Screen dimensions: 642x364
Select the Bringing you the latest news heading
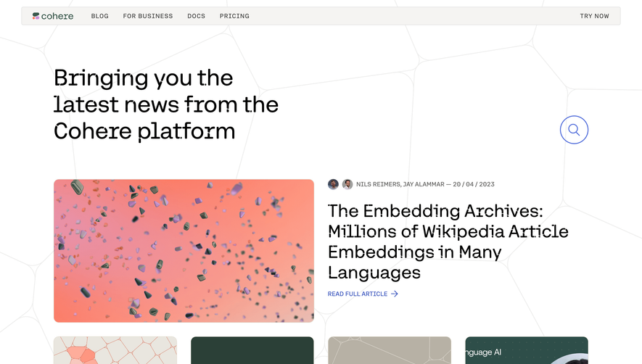pos(166,104)
